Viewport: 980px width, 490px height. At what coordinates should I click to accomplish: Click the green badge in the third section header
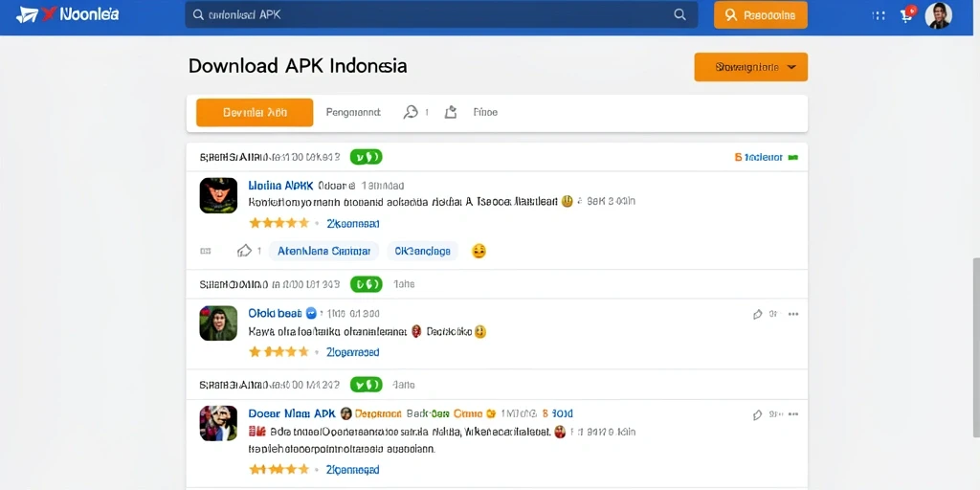coord(366,385)
